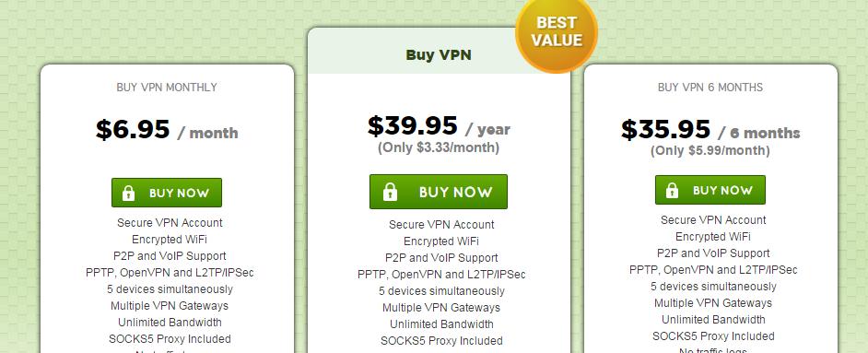Click the $35.95 / 6 months price
868x353 pixels.
pos(710,130)
